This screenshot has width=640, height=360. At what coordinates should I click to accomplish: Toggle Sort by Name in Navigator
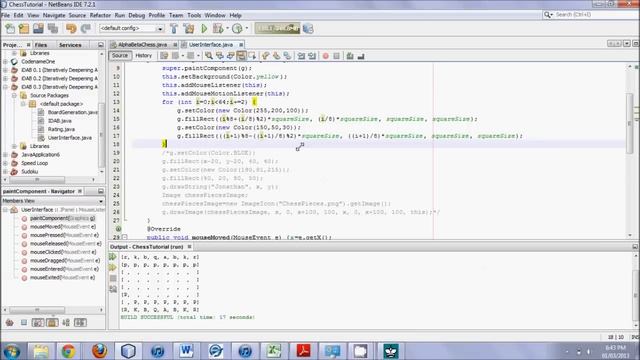click(66, 322)
